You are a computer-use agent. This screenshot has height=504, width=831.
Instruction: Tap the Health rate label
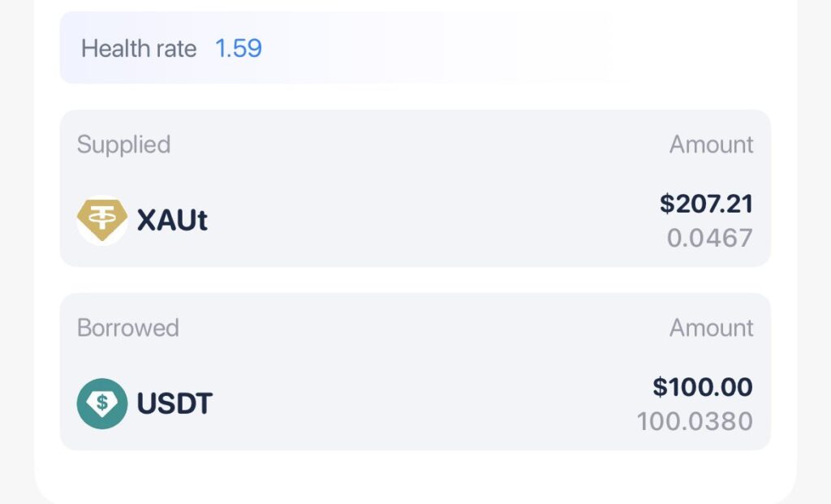coord(139,49)
